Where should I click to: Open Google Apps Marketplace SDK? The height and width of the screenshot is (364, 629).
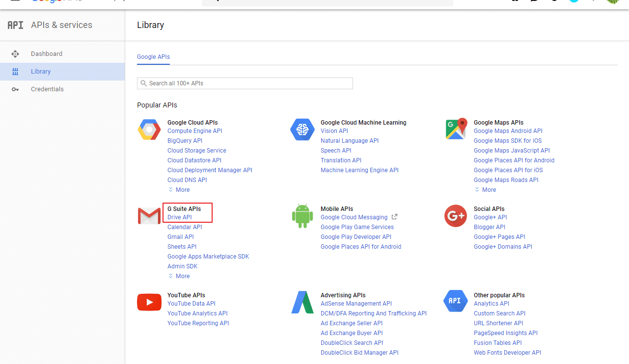tap(208, 257)
